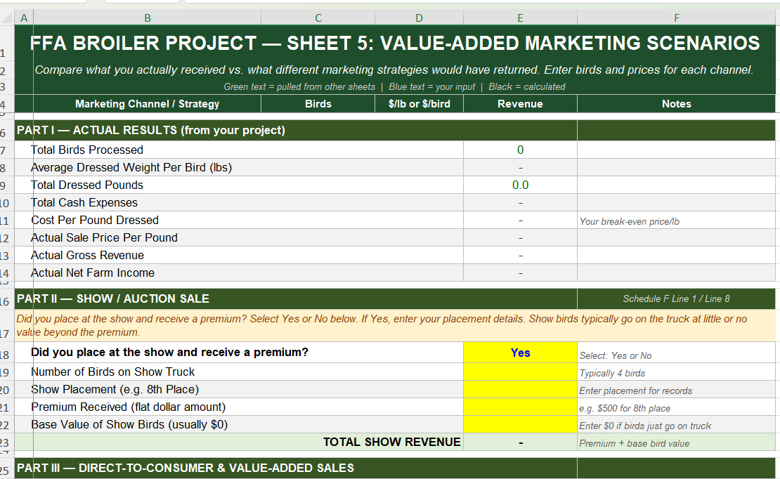
Task: Click the 'Show Placement (e.g. 8th Place)' label
Action: tap(115, 389)
